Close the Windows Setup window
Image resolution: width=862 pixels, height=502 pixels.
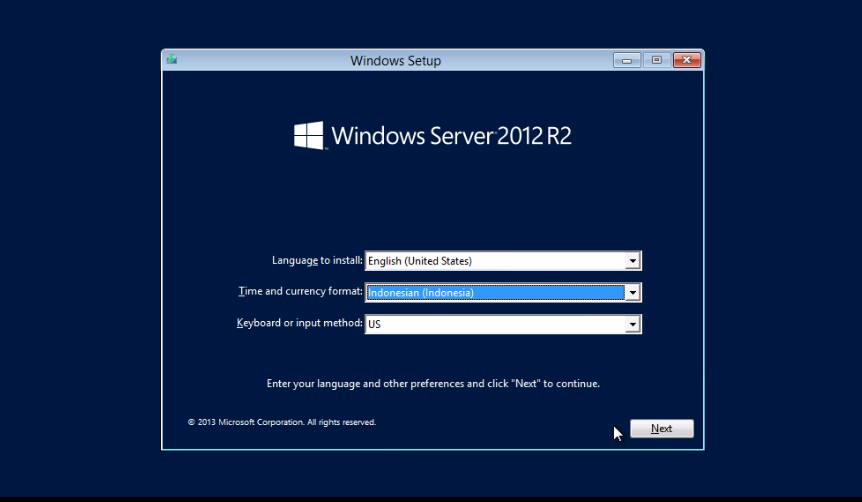[687, 60]
